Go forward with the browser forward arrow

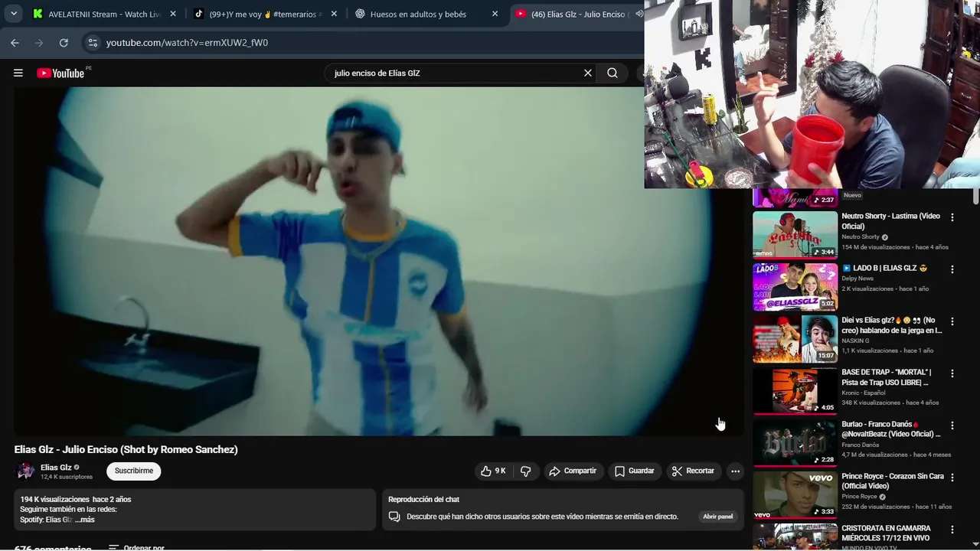point(39,43)
